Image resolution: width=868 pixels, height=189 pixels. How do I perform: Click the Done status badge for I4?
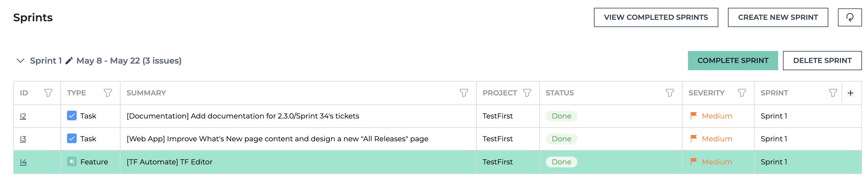561,162
